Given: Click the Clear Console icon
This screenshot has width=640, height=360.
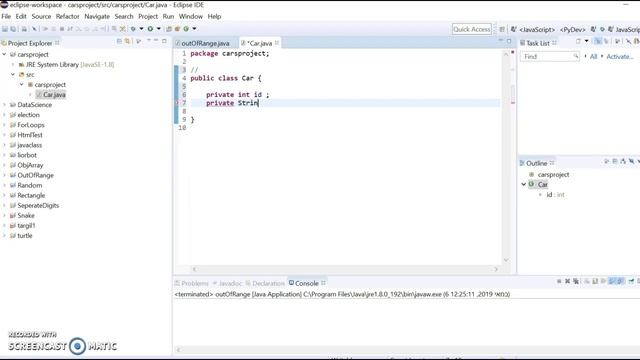Looking at the screenshot, I should 587,281.
